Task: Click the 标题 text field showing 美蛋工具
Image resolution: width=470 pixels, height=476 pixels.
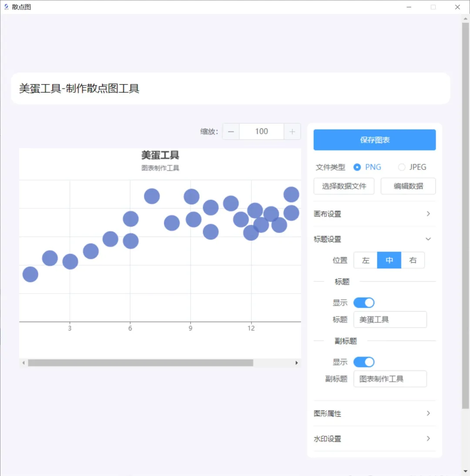Action: point(389,319)
